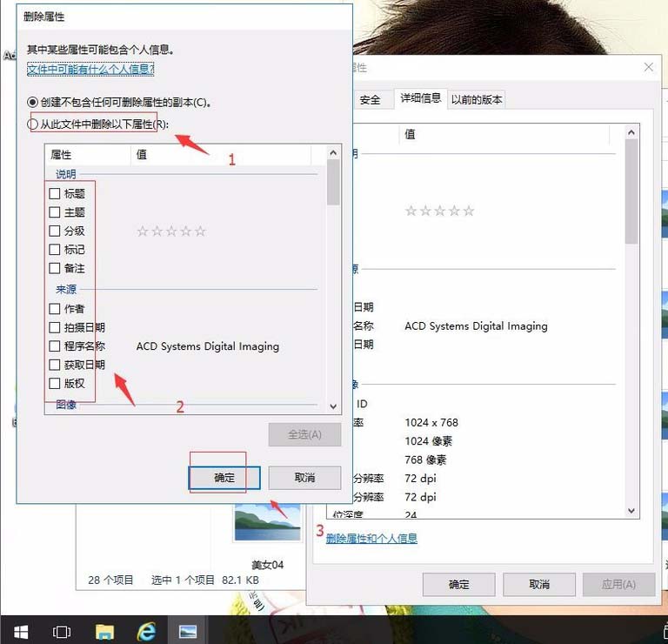This screenshot has width=668, height=644.
Task: Click up arrow of 删除属性 list scrollbar
Action: click(333, 152)
